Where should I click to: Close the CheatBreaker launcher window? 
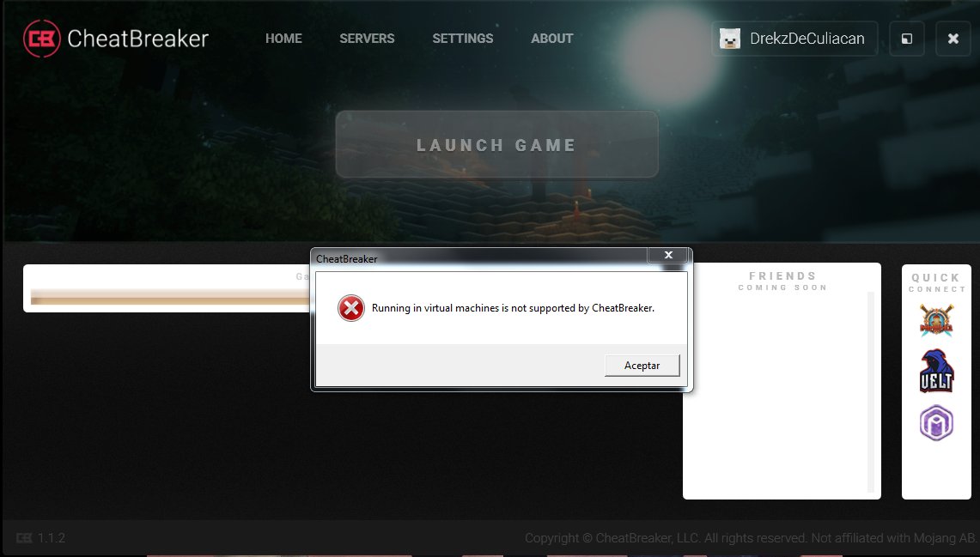tap(953, 39)
